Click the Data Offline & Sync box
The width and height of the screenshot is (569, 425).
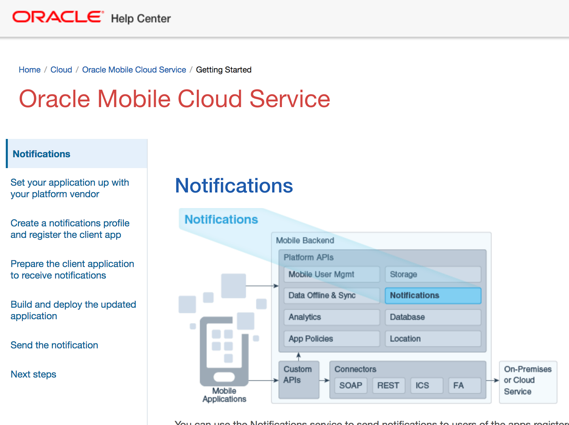[x=332, y=295]
